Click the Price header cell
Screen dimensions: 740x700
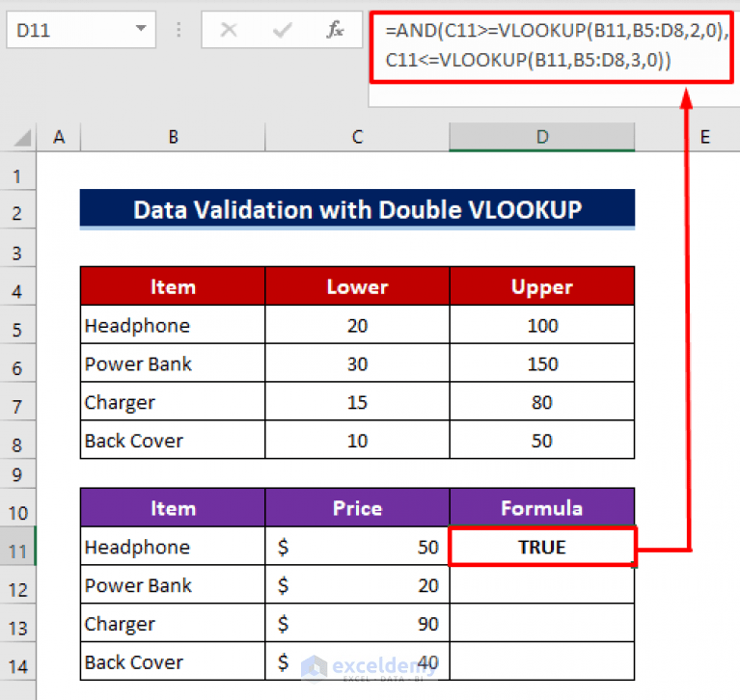point(357,507)
